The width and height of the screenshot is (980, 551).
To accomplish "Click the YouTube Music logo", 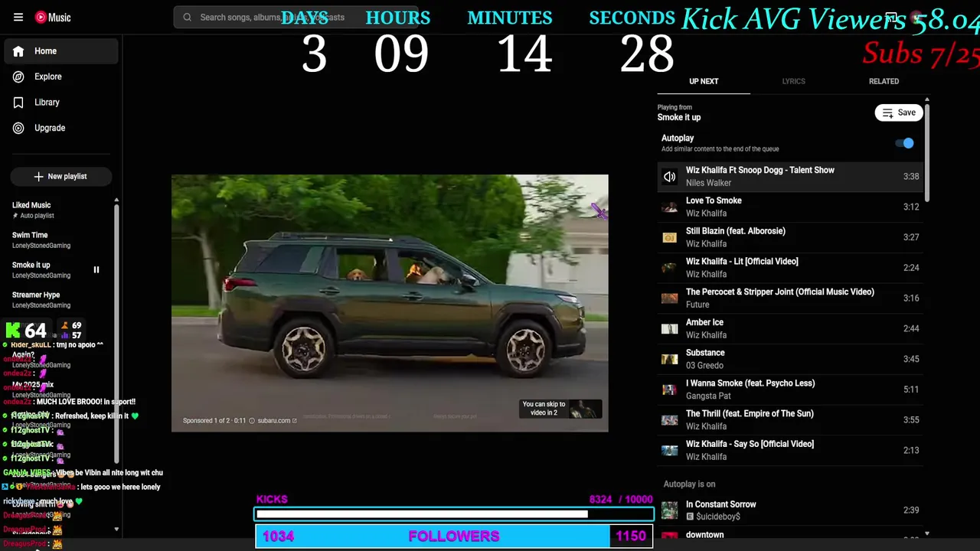I will [x=53, y=18].
